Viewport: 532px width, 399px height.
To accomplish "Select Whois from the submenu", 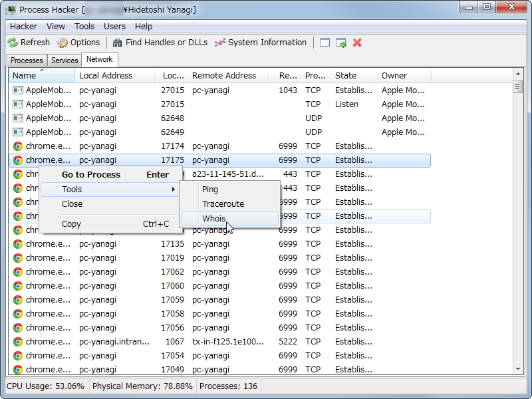I will click(229, 219).
